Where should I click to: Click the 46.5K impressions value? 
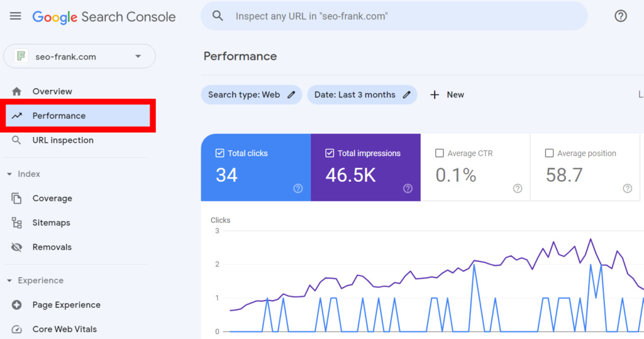click(350, 175)
